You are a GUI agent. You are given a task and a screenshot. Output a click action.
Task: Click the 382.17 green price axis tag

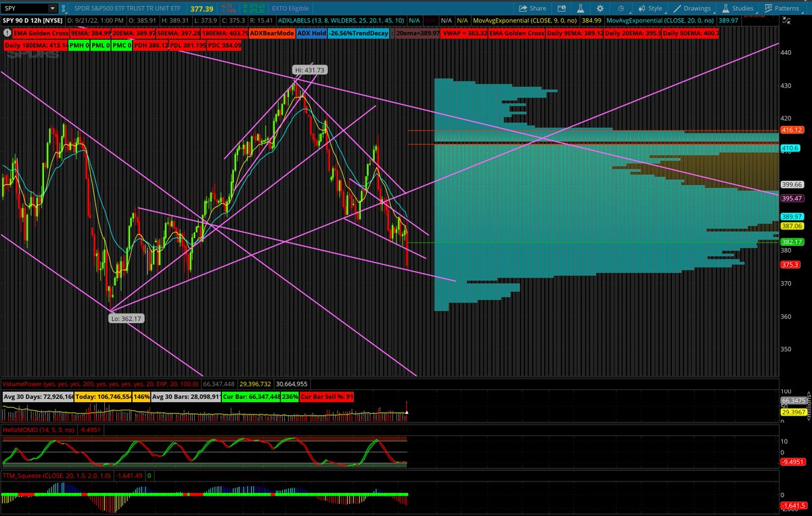pos(791,242)
